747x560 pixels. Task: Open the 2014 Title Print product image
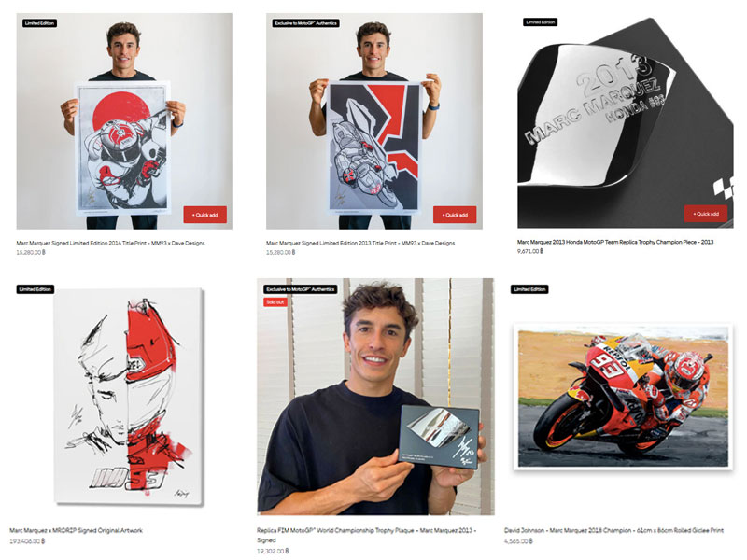click(124, 121)
